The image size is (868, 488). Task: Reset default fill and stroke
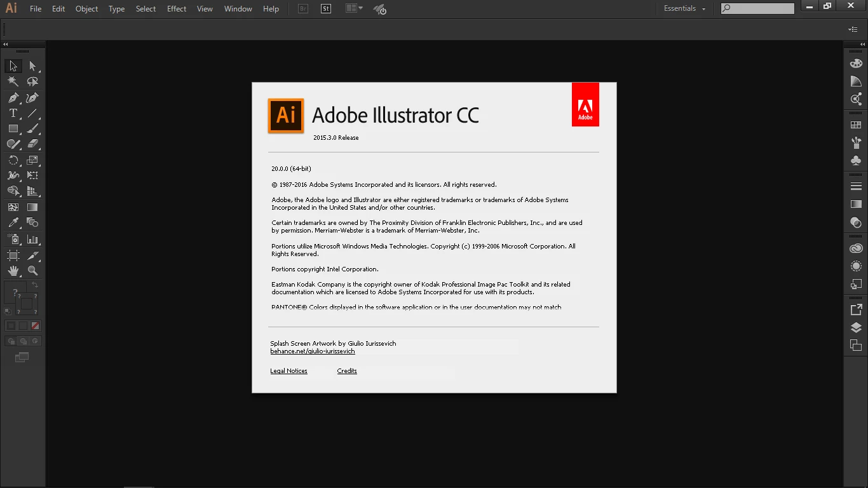click(8, 311)
